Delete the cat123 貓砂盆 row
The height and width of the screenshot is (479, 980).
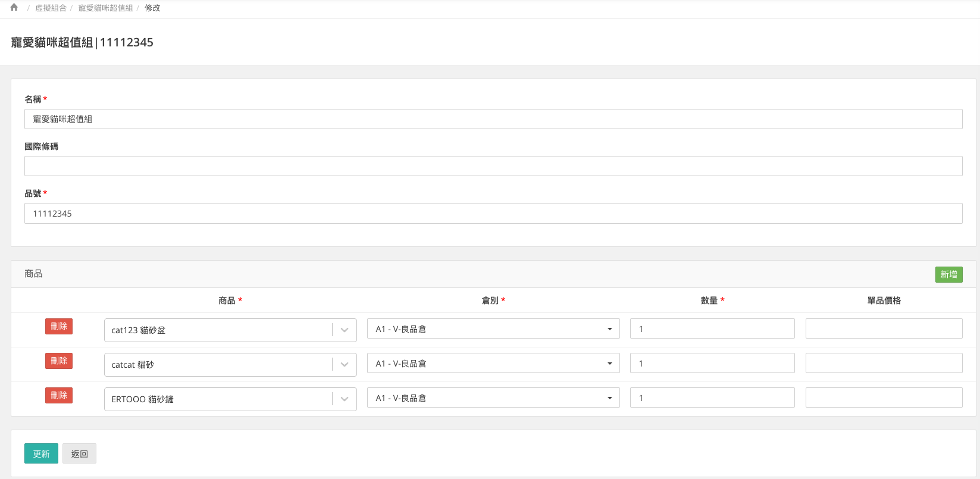pos(59,326)
